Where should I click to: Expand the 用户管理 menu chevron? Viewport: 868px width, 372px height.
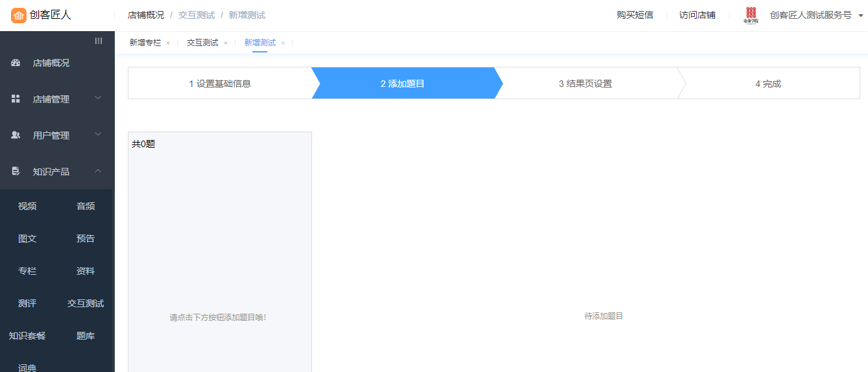[98, 135]
